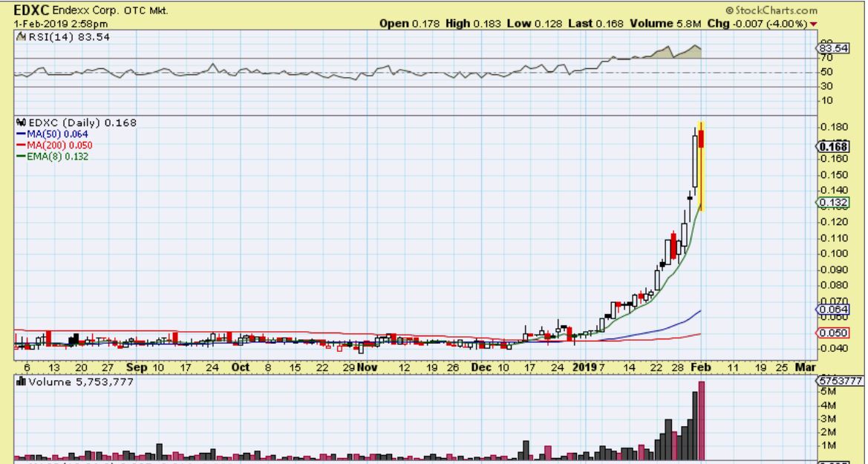Click the EMA(8) 0.132 legend entry

[x=53, y=156]
